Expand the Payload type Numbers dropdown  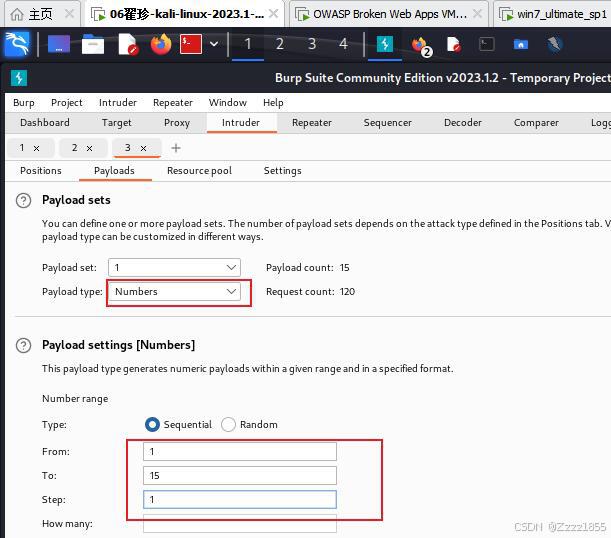(x=174, y=292)
